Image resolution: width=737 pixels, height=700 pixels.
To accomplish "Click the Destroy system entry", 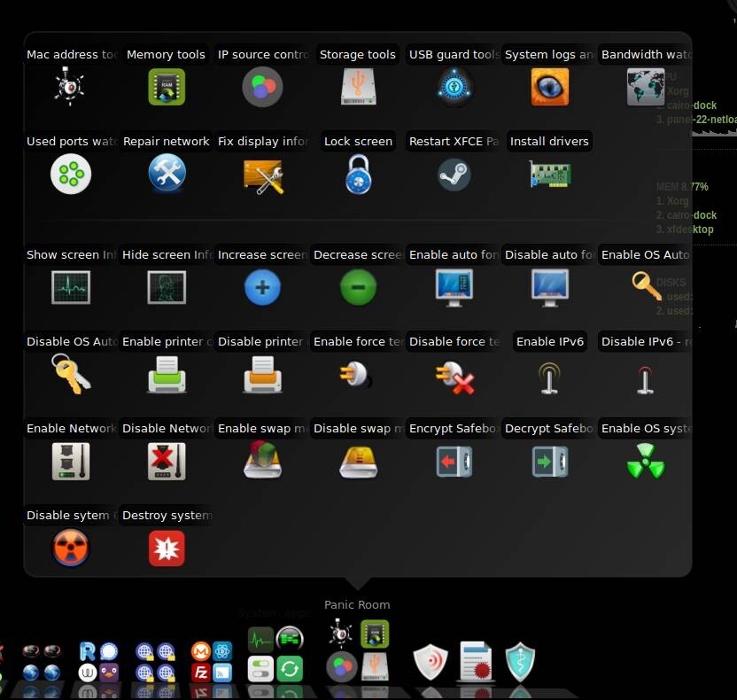I will pos(166,548).
